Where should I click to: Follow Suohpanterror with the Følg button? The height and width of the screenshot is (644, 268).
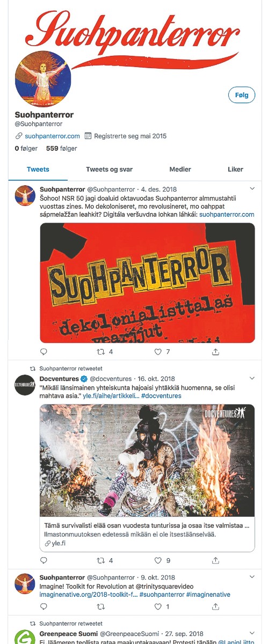(242, 95)
